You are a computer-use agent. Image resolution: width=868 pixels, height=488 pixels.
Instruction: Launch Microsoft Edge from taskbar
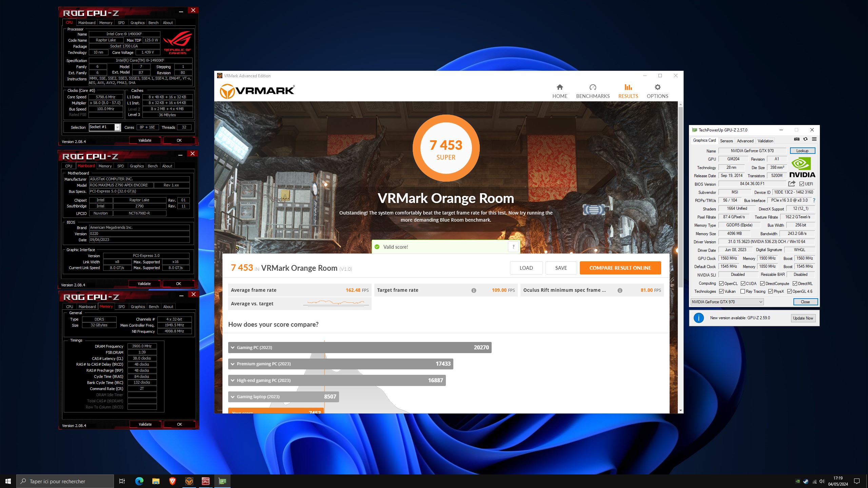point(139,481)
